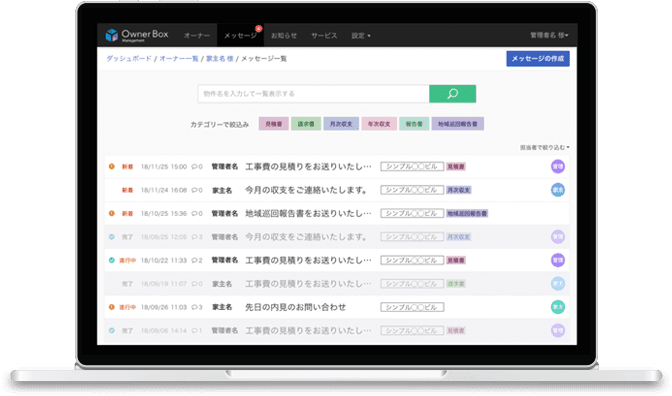Follow the 家主名 様 breadcrumb link

pyautogui.click(x=219, y=59)
